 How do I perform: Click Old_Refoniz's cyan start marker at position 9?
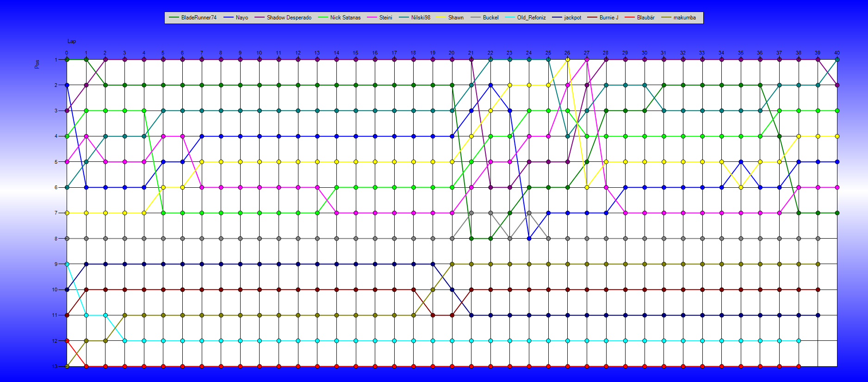tap(67, 264)
